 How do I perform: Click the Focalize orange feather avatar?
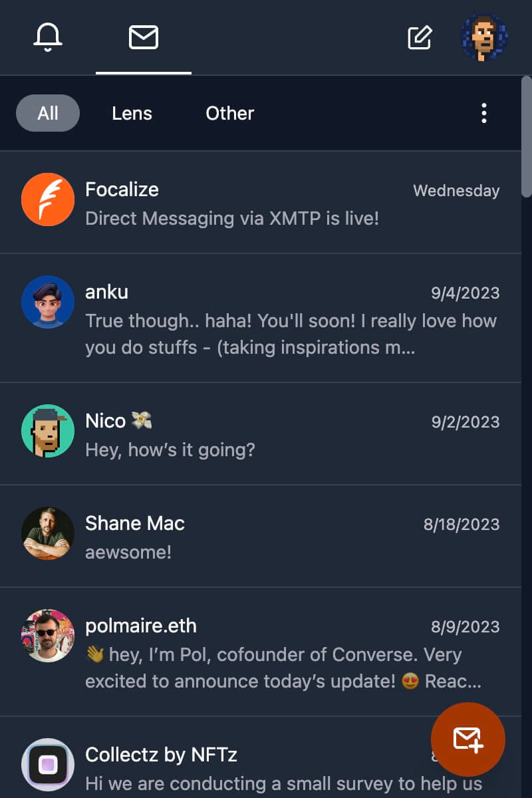pos(48,199)
